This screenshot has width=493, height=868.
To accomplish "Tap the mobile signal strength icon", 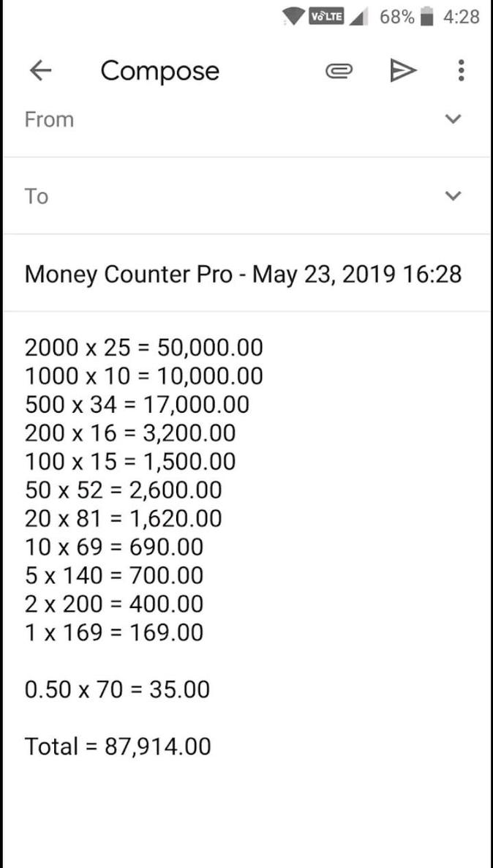I will tap(358, 17).
